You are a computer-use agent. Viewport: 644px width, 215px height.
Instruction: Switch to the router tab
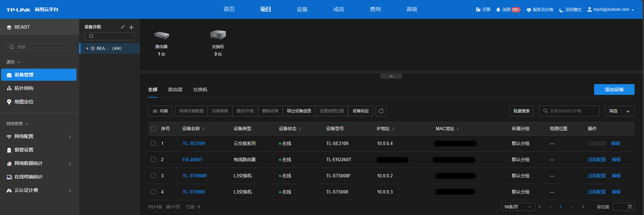(x=175, y=89)
